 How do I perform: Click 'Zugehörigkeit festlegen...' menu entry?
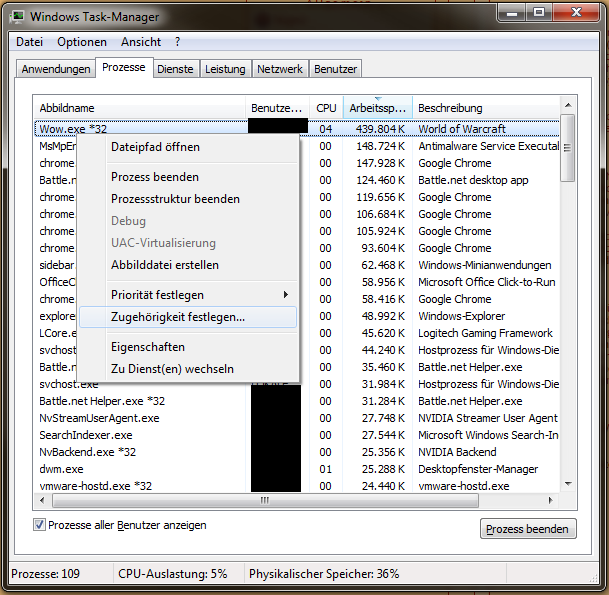click(188, 317)
